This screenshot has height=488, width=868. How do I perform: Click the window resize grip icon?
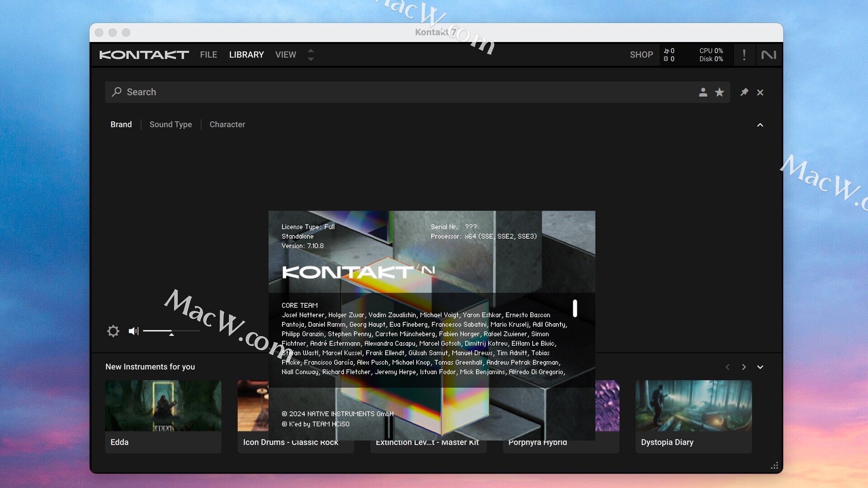pos(774,465)
